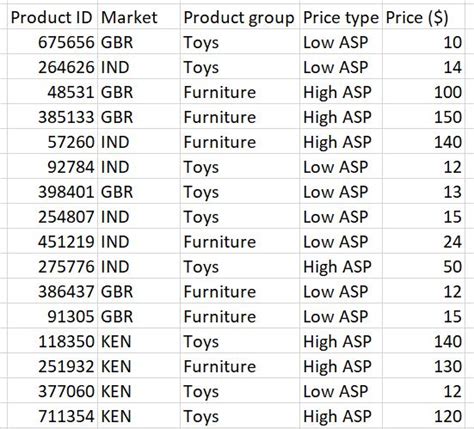Select cell with product ID 91305
The image size is (474, 429).
(52, 316)
